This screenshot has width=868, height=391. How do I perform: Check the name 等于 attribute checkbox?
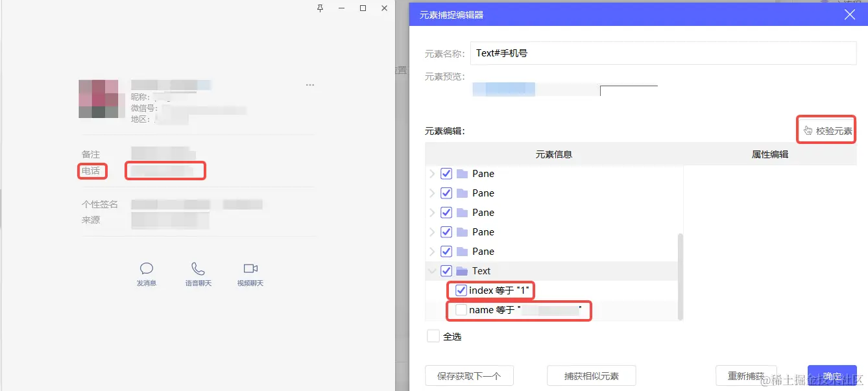click(x=461, y=310)
